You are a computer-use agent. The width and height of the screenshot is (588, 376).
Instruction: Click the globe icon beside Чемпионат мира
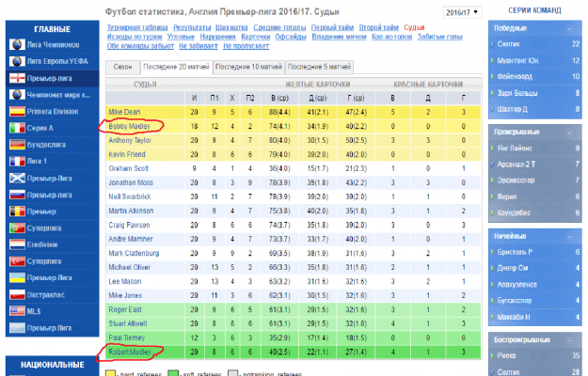click(x=17, y=95)
